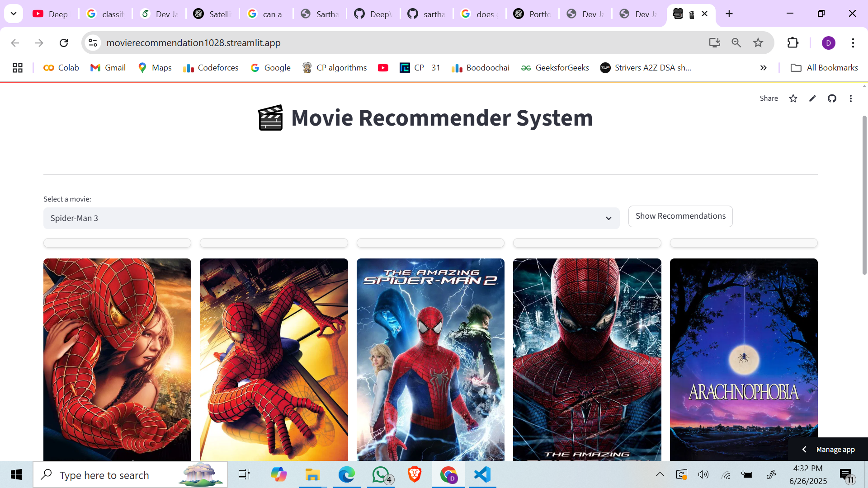The width and height of the screenshot is (868, 488).
Task: Open the Strivers A2Z DSA bookmark
Action: click(646, 68)
